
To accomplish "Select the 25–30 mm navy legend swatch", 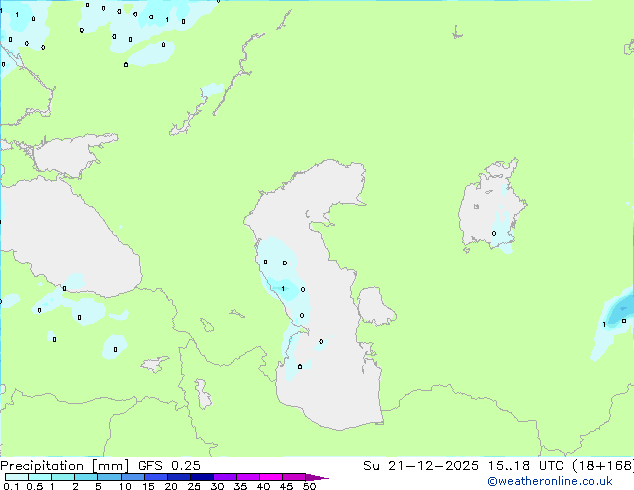I will pyautogui.click(x=201, y=477).
